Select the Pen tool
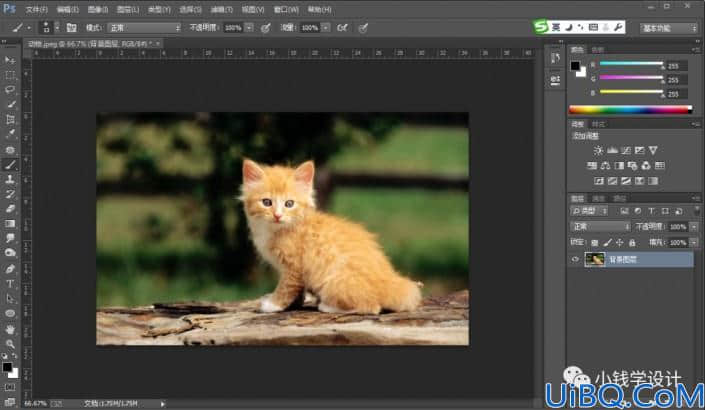Viewport: 705px width, 410px height. coord(10,269)
